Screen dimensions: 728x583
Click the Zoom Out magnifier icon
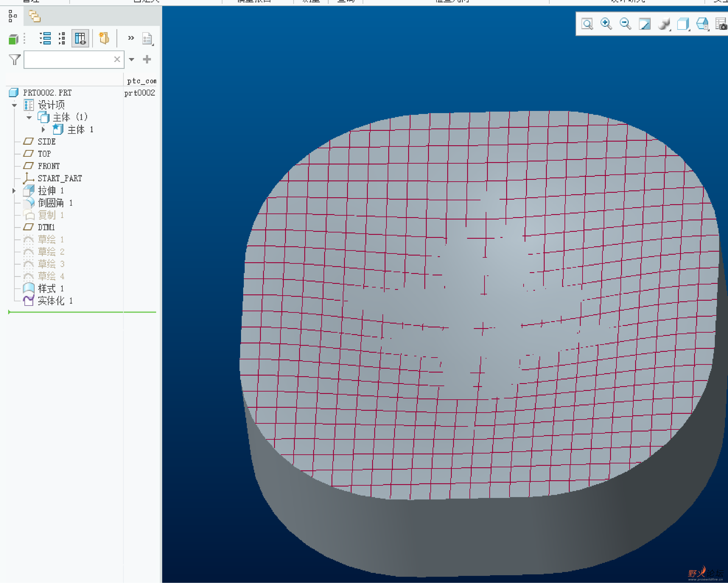point(625,24)
